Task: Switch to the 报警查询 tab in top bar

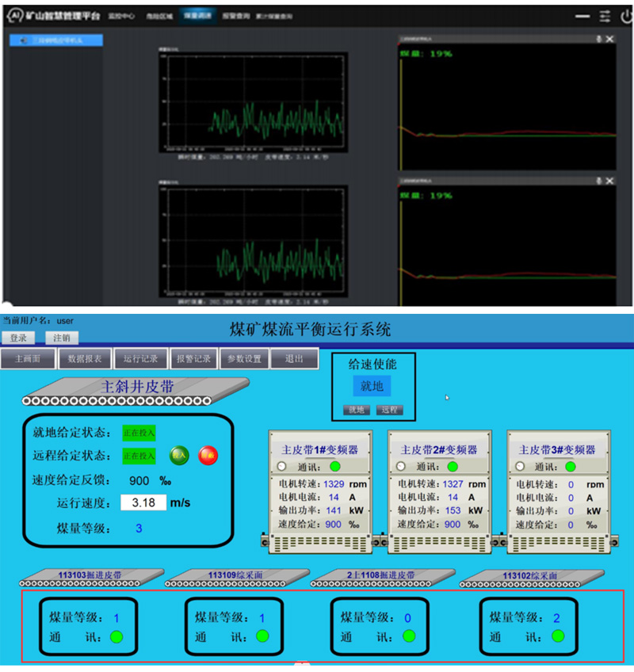Action: pos(235,16)
